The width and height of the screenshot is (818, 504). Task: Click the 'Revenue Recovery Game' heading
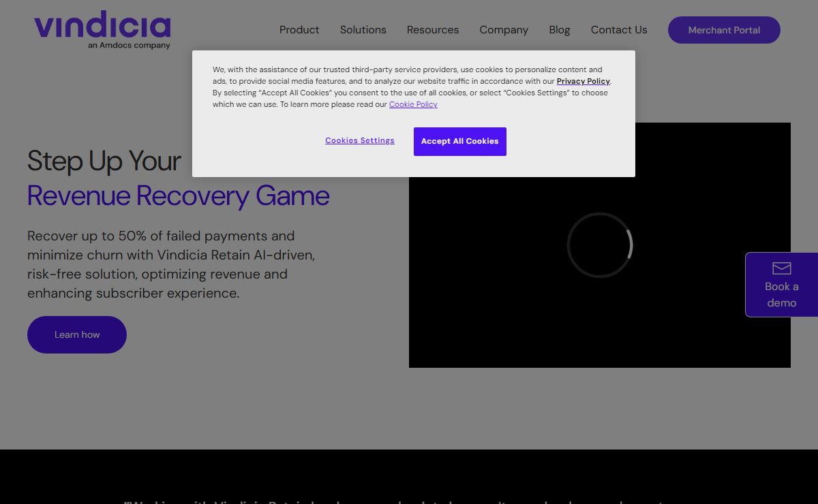pyautogui.click(x=179, y=196)
